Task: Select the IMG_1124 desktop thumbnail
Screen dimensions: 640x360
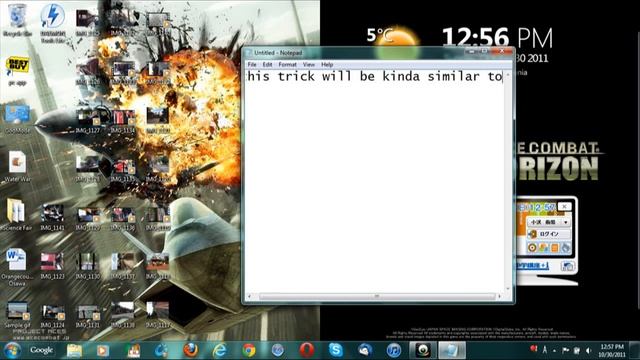Action: coord(52,315)
